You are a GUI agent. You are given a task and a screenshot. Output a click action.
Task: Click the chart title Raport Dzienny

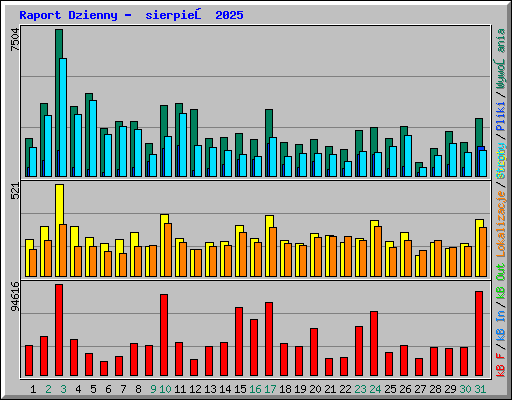pos(68,15)
